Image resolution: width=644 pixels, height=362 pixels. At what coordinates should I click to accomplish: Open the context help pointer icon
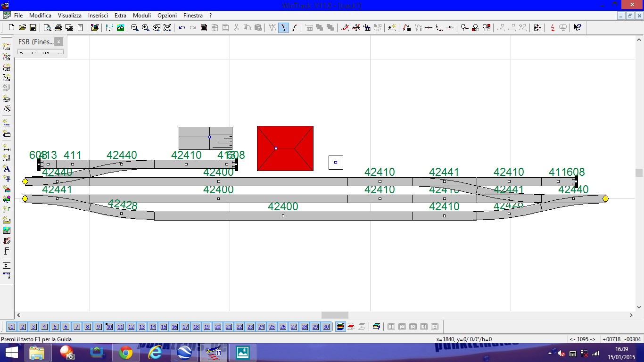(578, 28)
